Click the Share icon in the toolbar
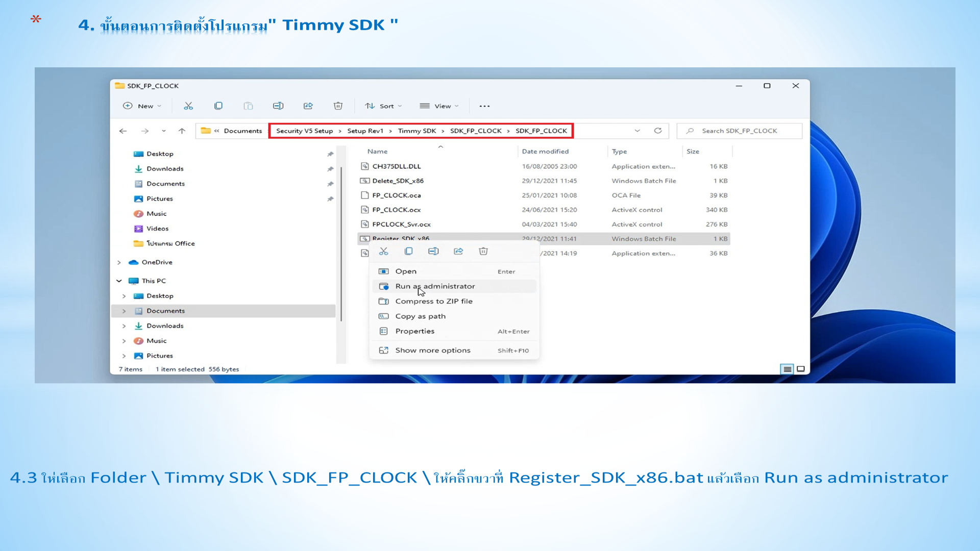 308,106
